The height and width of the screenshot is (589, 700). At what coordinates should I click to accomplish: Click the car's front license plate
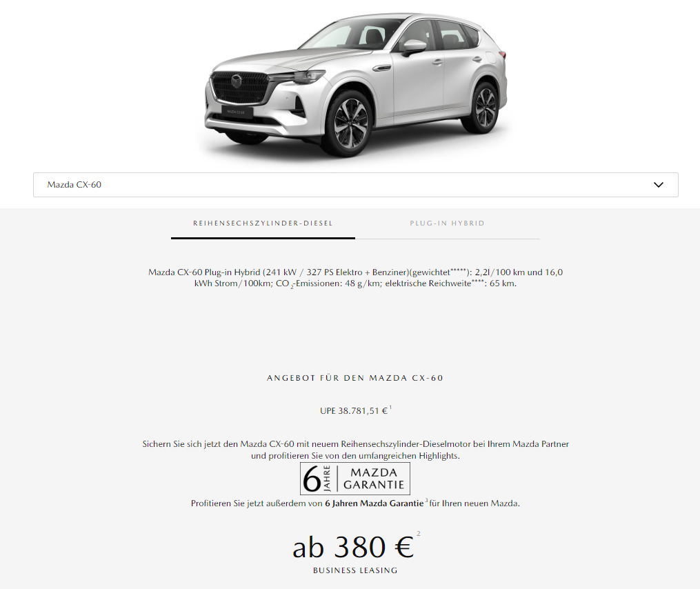tap(237, 112)
